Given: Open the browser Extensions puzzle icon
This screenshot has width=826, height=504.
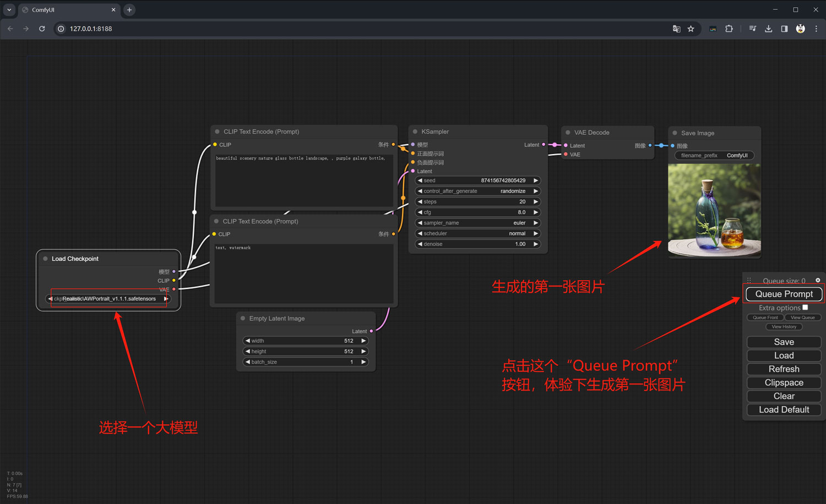Looking at the screenshot, I should (x=729, y=29).
